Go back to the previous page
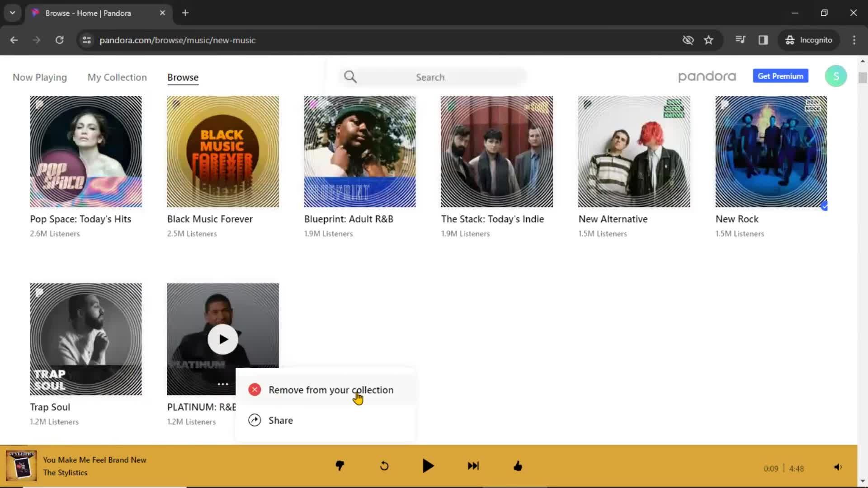 pyautogui.click(x=14, y=40)
